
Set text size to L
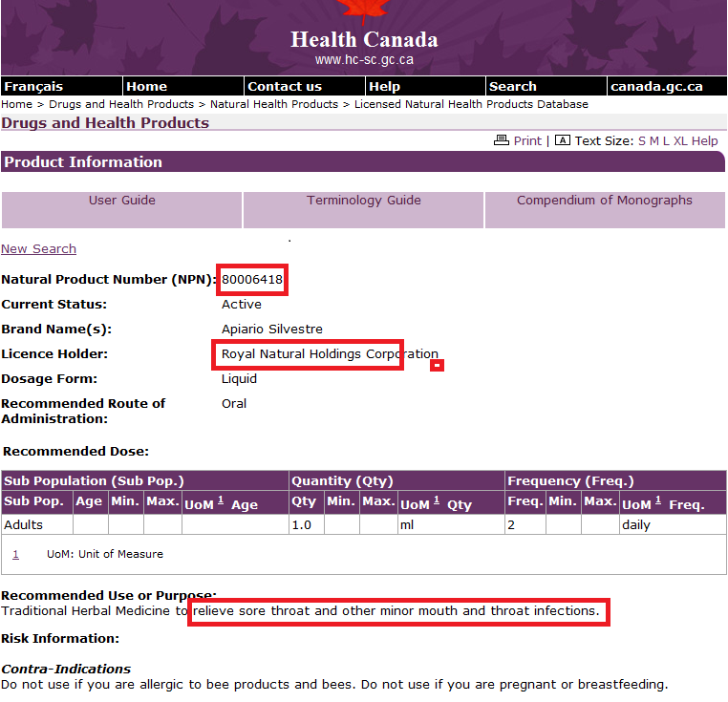tap(666, 140)
